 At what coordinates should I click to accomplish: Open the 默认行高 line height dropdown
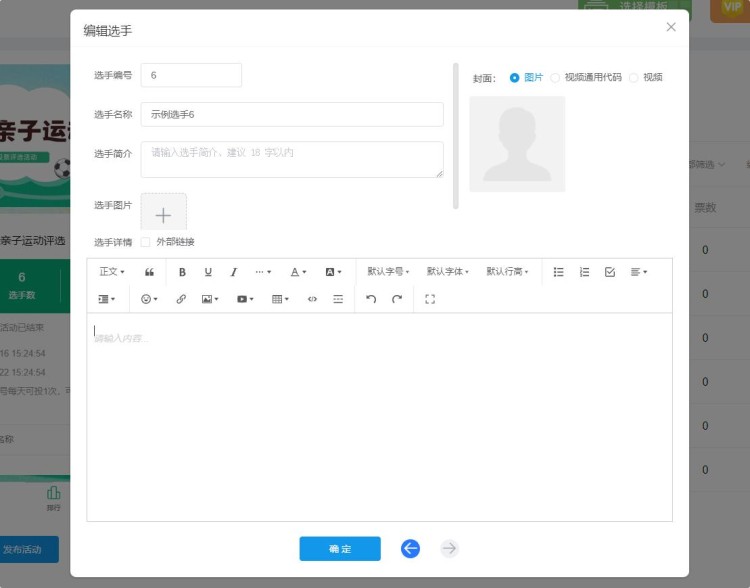click(507, 272)
